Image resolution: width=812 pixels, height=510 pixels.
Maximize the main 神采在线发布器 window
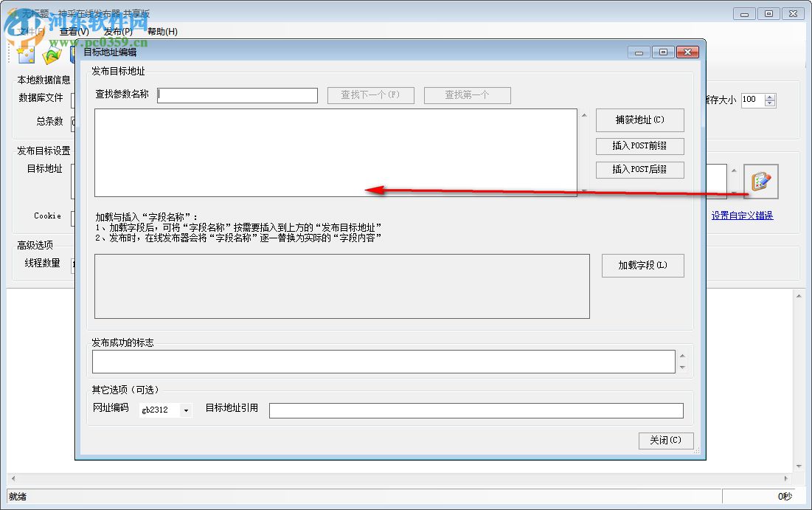769,14
